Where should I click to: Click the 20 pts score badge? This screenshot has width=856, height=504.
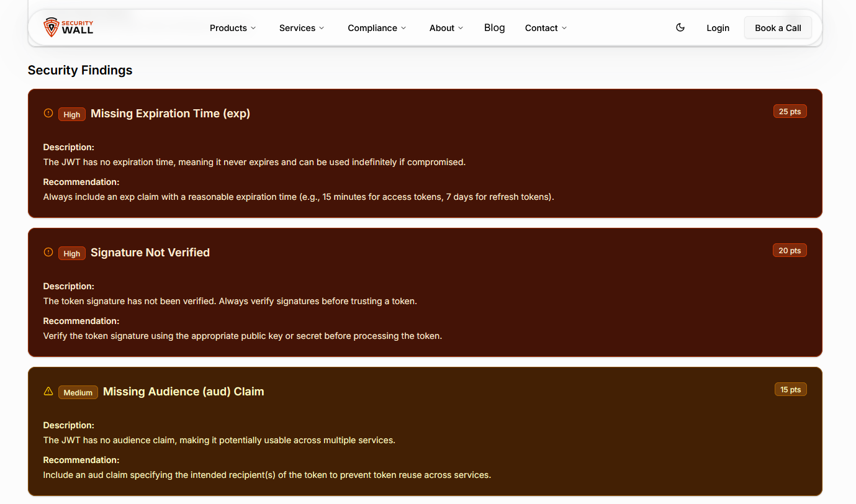coord(790,251)
